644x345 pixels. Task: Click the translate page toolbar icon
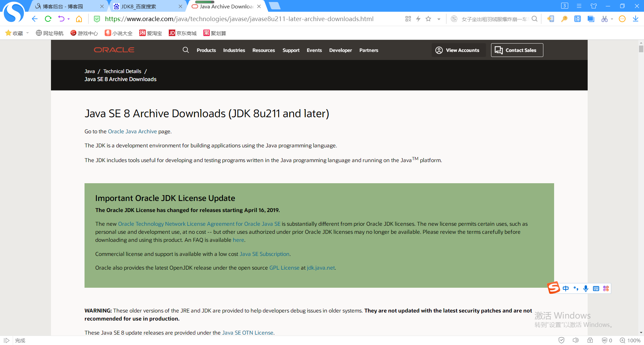point(578,19)
